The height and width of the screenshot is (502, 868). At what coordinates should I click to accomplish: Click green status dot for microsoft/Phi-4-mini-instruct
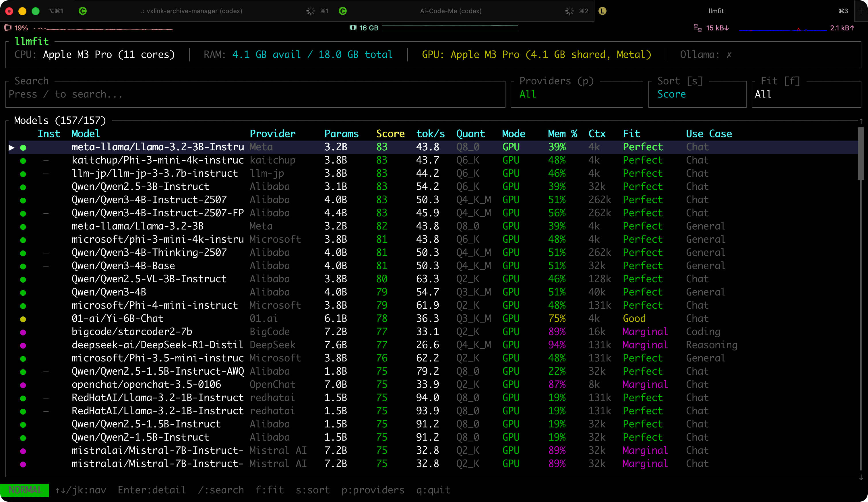coord(23,306)
